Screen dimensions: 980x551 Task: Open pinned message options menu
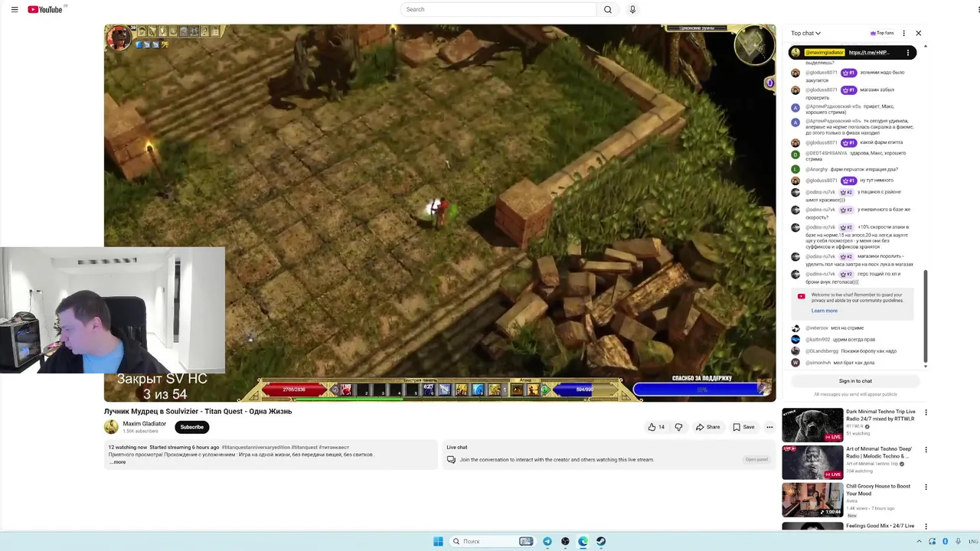tap(908, 53)
